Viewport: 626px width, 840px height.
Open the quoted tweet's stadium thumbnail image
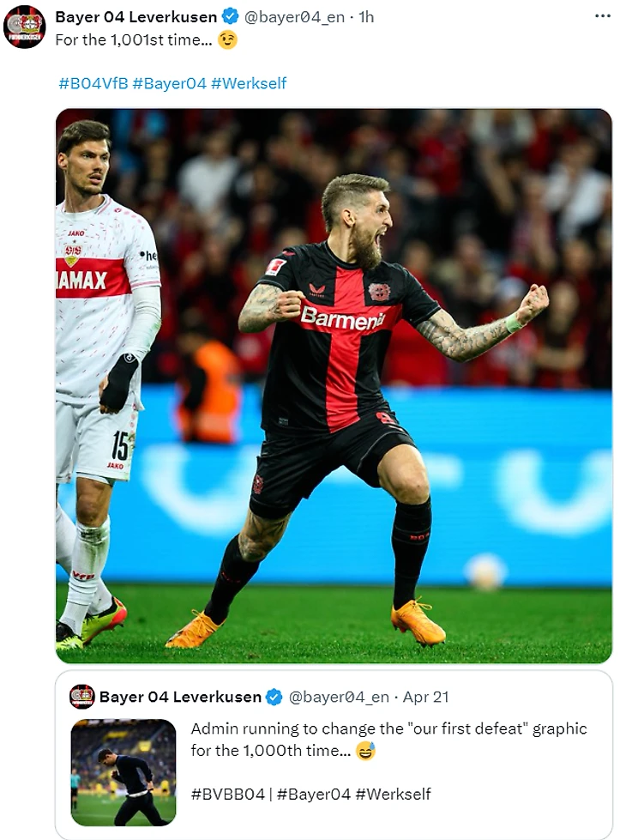[123, 772]
